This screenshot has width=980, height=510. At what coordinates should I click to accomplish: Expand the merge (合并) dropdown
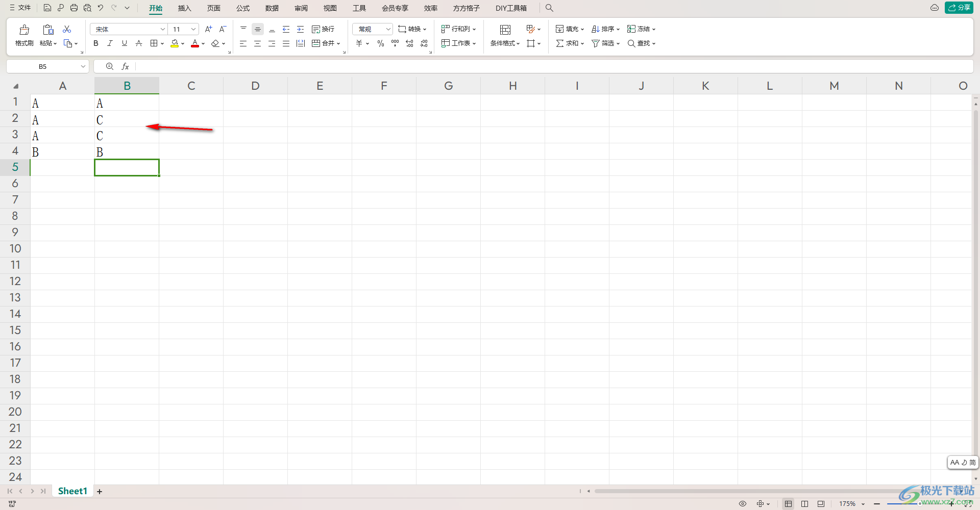(x=338, y=43)
